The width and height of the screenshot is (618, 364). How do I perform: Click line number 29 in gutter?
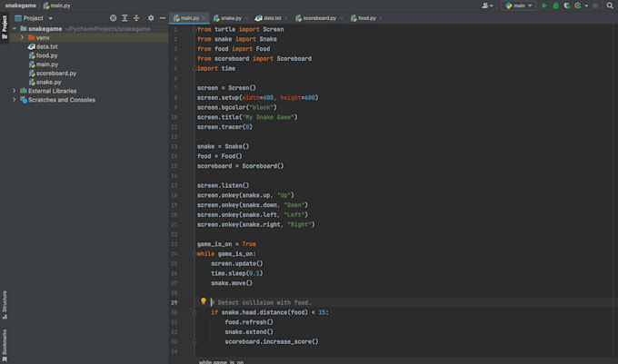tap(174, 302)
